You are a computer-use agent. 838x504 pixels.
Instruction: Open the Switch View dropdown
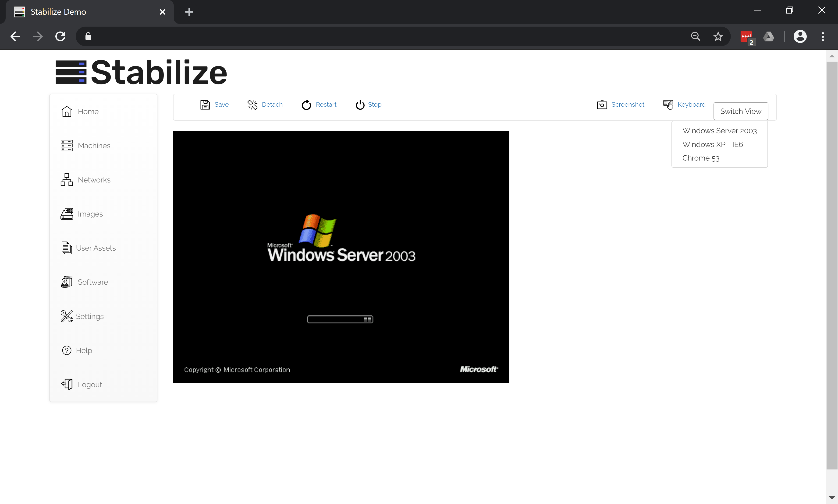740,111
